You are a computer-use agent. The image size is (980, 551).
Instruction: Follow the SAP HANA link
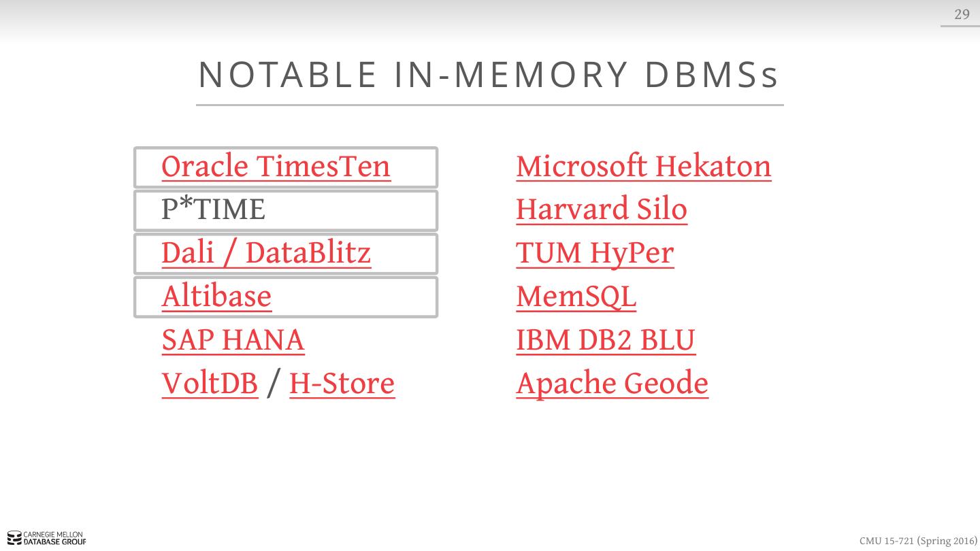[233, 340]
